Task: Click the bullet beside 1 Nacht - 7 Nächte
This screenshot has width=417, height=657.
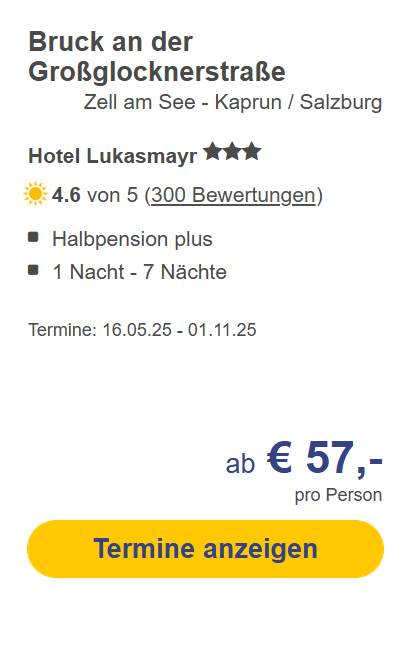Action: pyautogui.click(x=33, y=270)
